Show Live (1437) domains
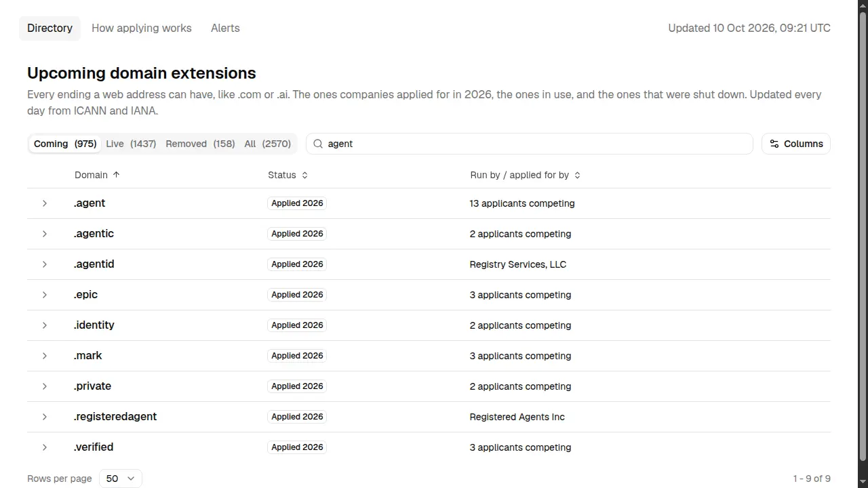This screenshot has height=488, width=868. point(131,144)
